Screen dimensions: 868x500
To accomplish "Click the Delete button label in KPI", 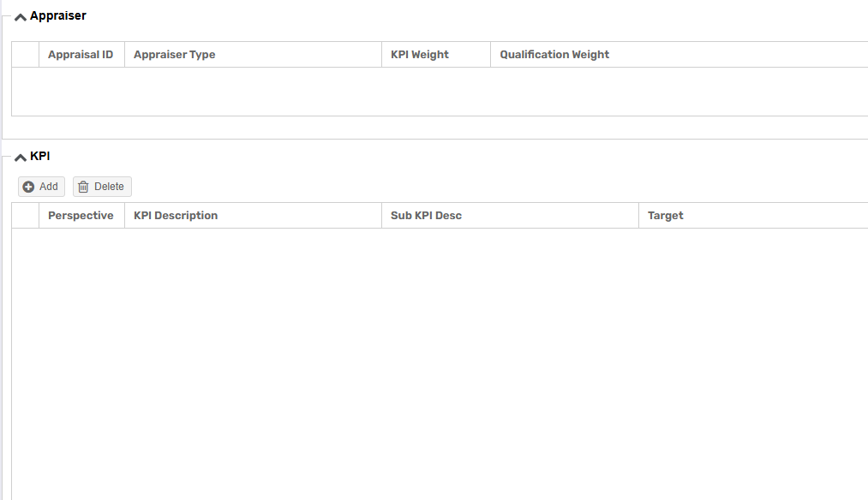I will (x=109, y=187).
